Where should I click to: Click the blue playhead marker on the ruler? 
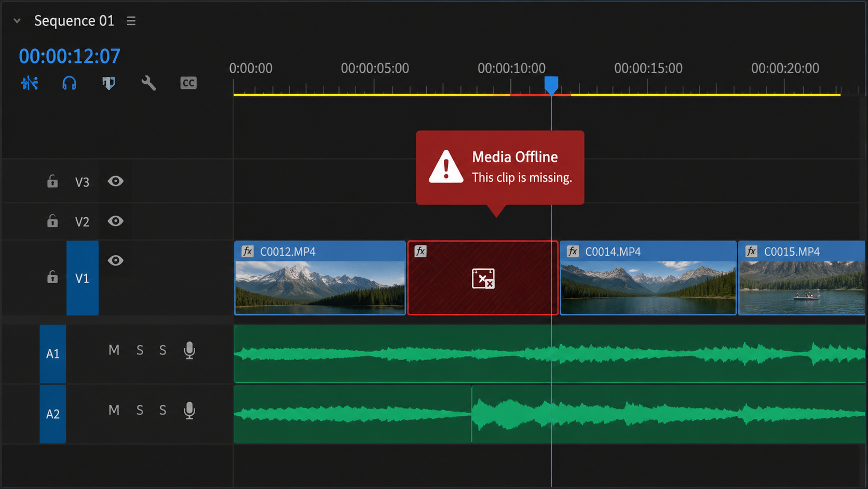[x=551, y=85]
